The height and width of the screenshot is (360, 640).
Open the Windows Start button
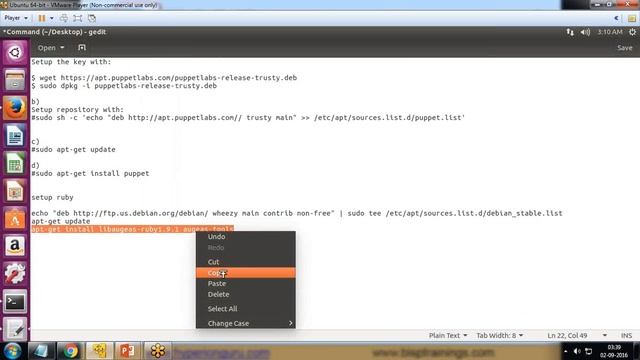pos(12,351)
